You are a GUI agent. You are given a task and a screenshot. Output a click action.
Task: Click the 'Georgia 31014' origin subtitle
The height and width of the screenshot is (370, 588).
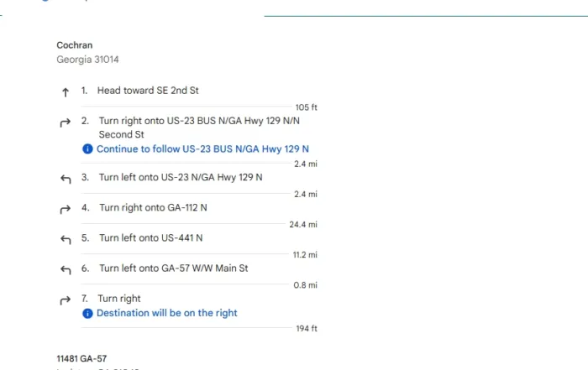87,60
